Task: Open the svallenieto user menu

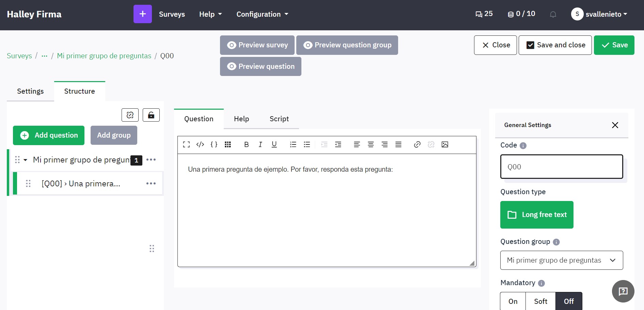Action: coord(600,14)
